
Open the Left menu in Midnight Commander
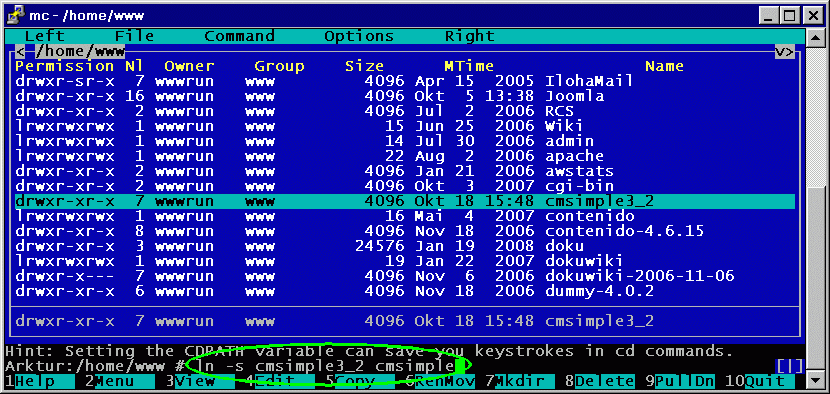[x=44, y=36]
